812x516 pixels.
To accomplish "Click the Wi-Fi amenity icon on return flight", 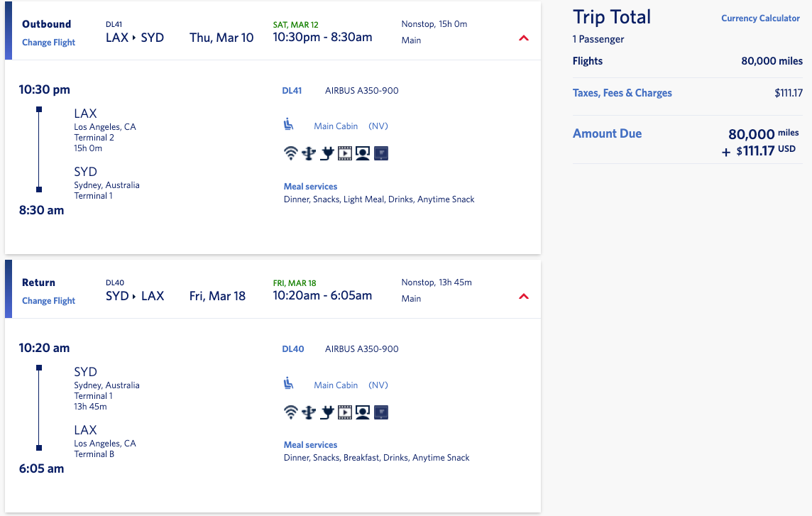I will [290, 412].
